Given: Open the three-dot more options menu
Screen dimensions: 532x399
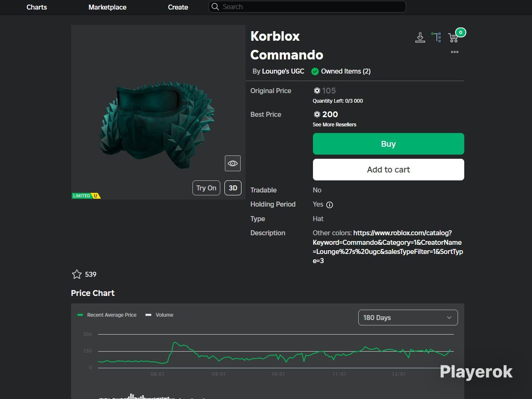Looking at the screenshot, I should pos(455,52).
